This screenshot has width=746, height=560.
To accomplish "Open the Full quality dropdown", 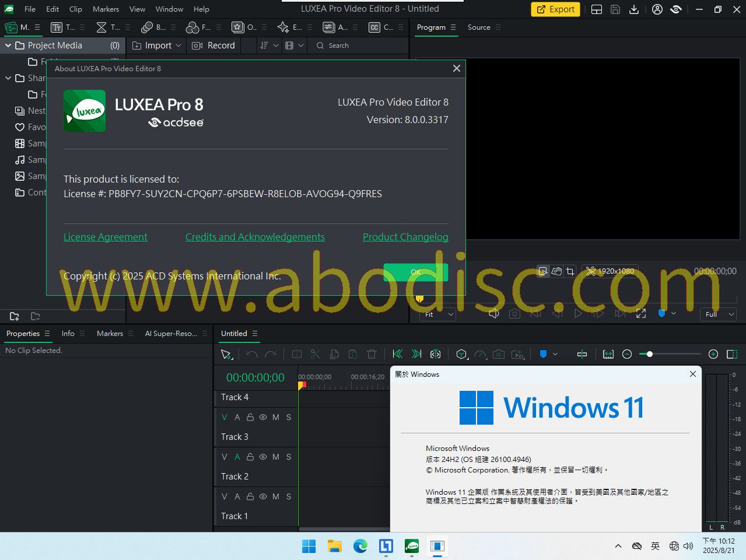I will tap(718, 314).
